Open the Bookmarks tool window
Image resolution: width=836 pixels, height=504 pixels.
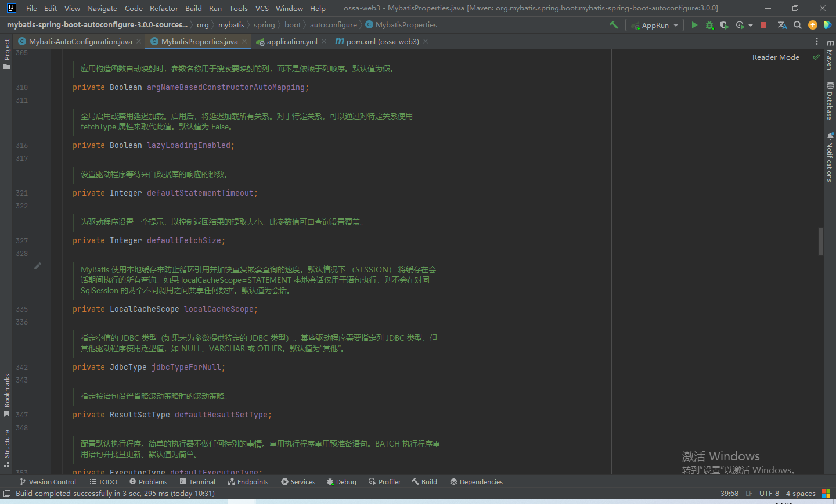pyautogui.click(x=6, y=395)
